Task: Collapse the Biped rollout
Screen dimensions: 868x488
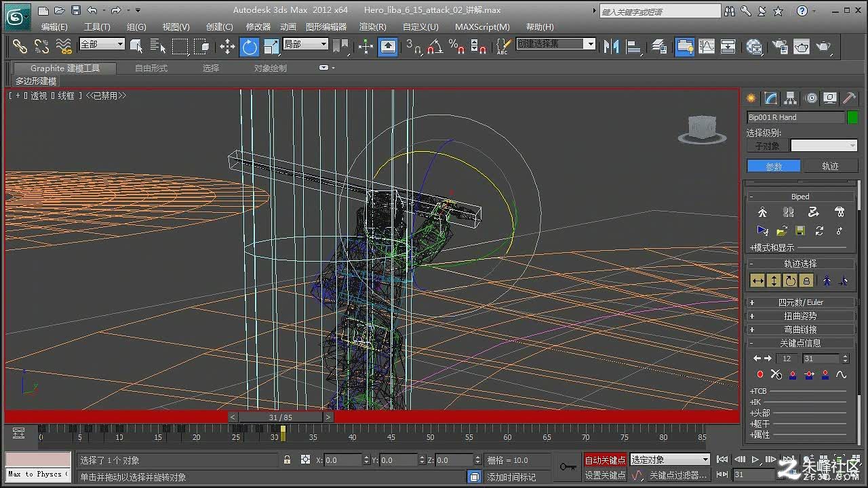Action: pos(800,197)
